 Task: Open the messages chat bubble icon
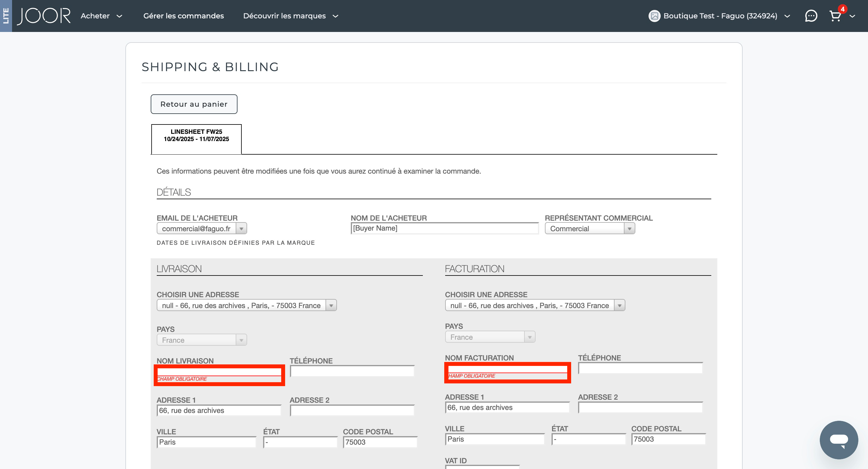[x=811, y=16]
